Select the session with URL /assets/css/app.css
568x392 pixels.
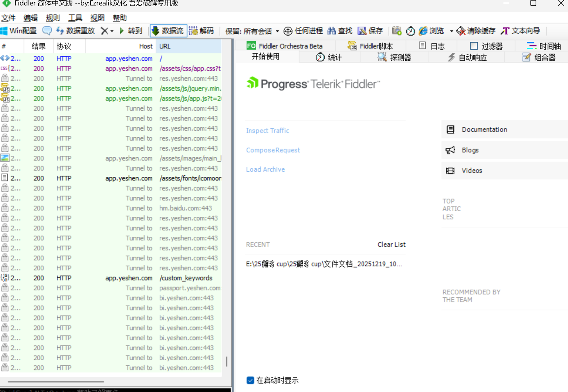111,68
